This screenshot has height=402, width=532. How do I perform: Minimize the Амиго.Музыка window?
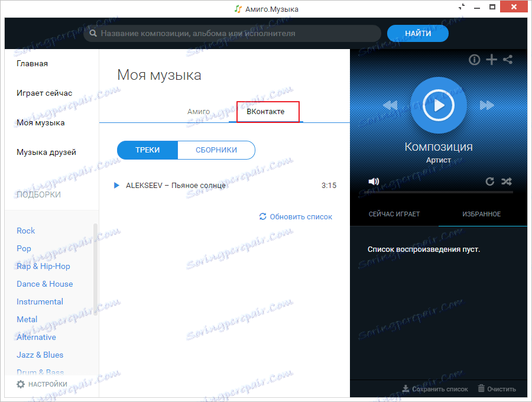pyautogui.click(x=477, y=7)
